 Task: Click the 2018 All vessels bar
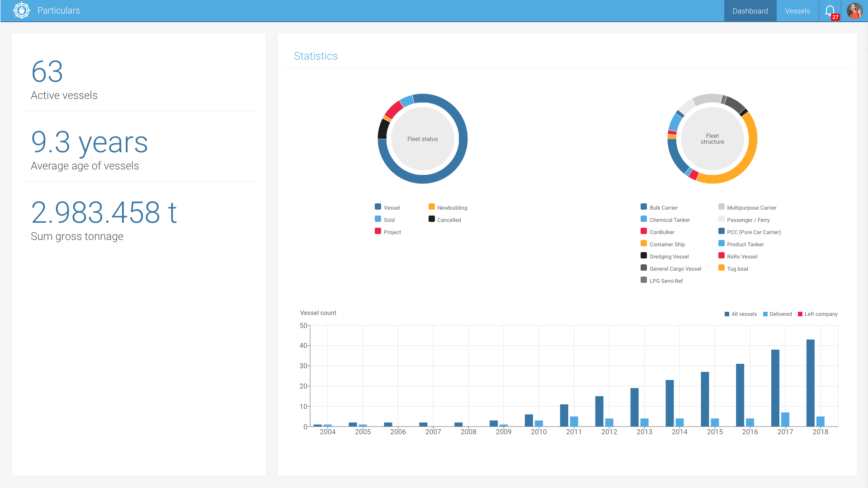(810, 383)
